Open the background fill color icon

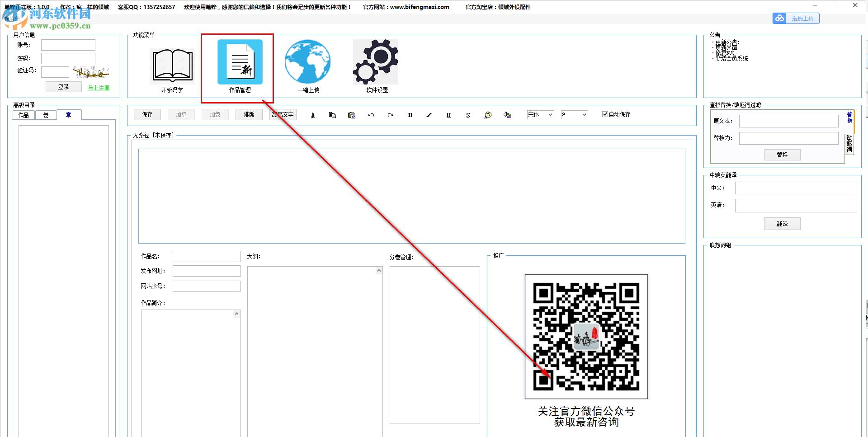(x=507, y=115)
